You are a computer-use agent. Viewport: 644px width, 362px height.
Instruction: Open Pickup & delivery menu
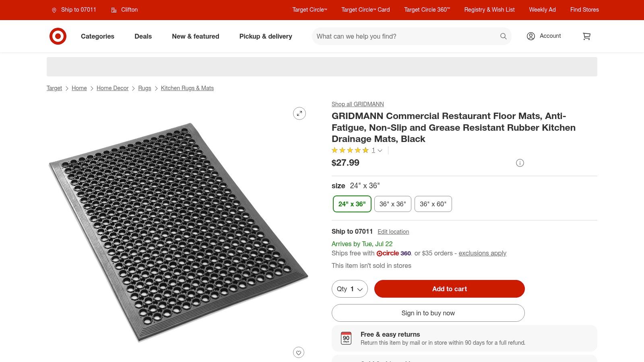tap(266, 36)
